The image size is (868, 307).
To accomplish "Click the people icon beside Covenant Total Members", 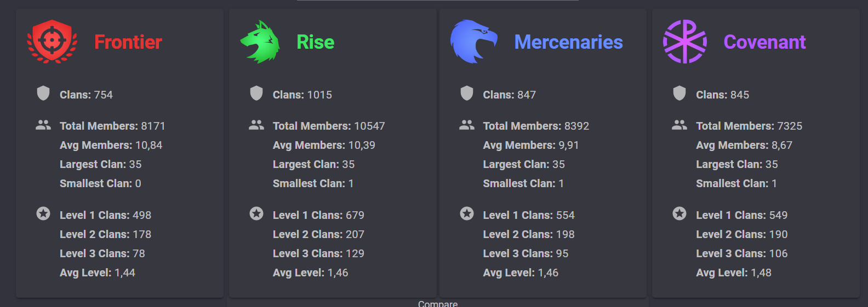I will [x=679, y=125].
